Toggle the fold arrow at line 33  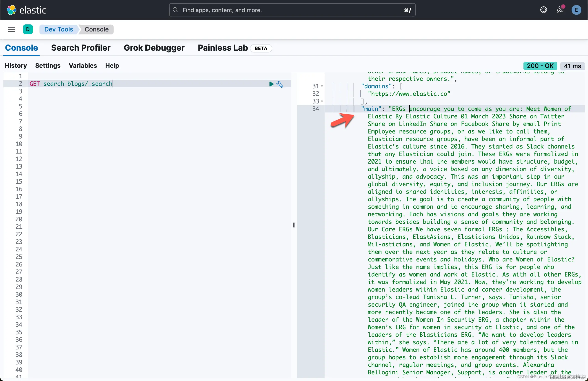coord(322,101)
